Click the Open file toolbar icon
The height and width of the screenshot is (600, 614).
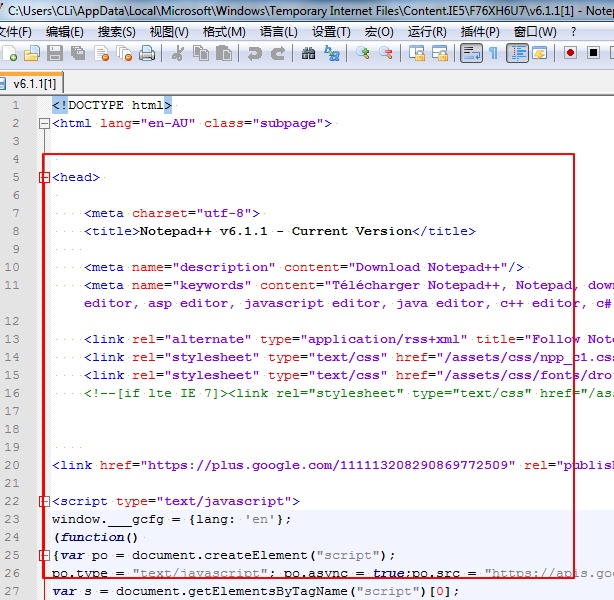pyautogui.click(x=31, y=53)
